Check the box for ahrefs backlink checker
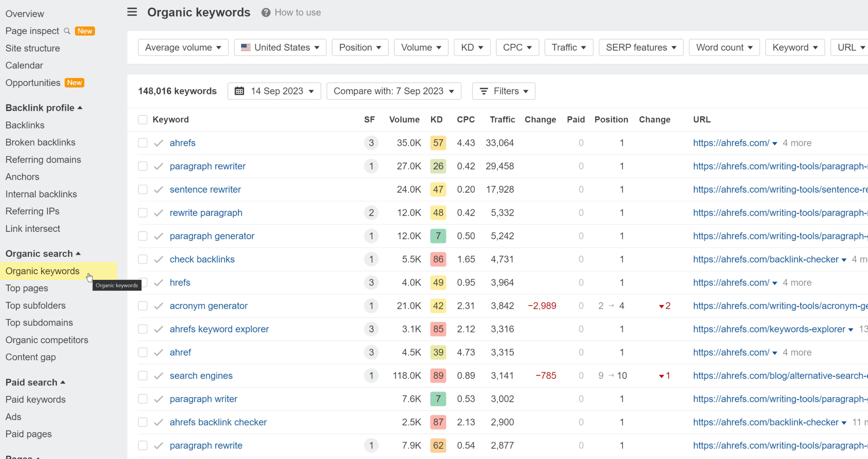868x459 pixels. click(x=143, y=423)
